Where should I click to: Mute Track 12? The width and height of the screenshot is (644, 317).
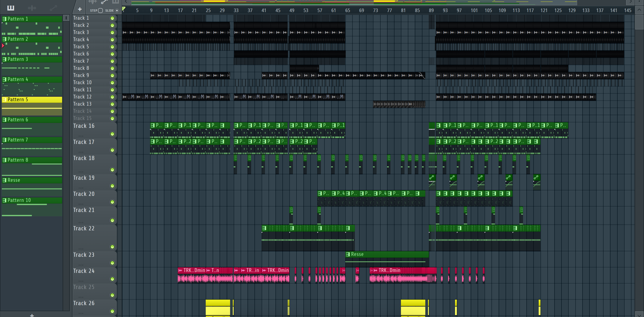[112, 97]
